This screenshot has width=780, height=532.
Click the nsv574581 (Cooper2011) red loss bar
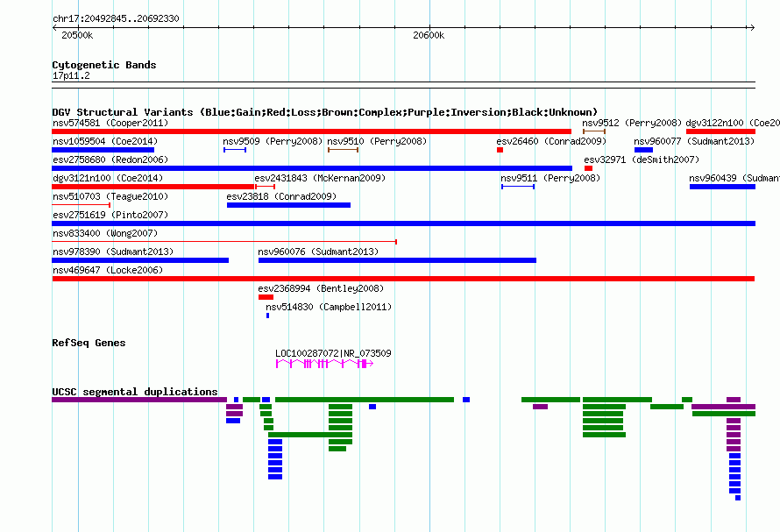point(311,131)
